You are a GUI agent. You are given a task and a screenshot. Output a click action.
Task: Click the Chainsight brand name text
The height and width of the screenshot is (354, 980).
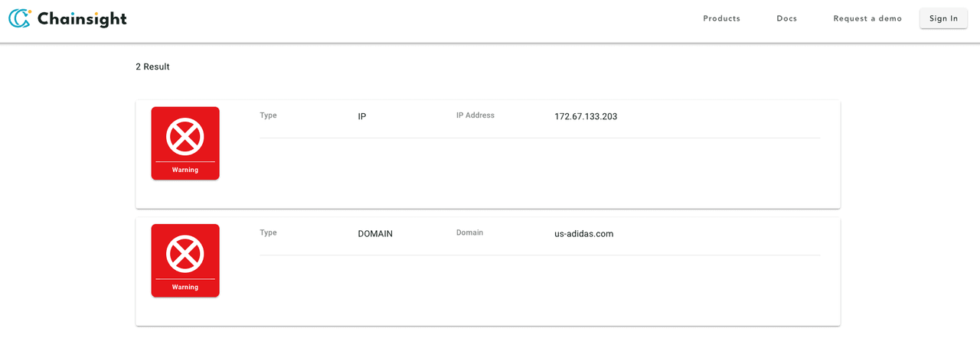[82, 19]
